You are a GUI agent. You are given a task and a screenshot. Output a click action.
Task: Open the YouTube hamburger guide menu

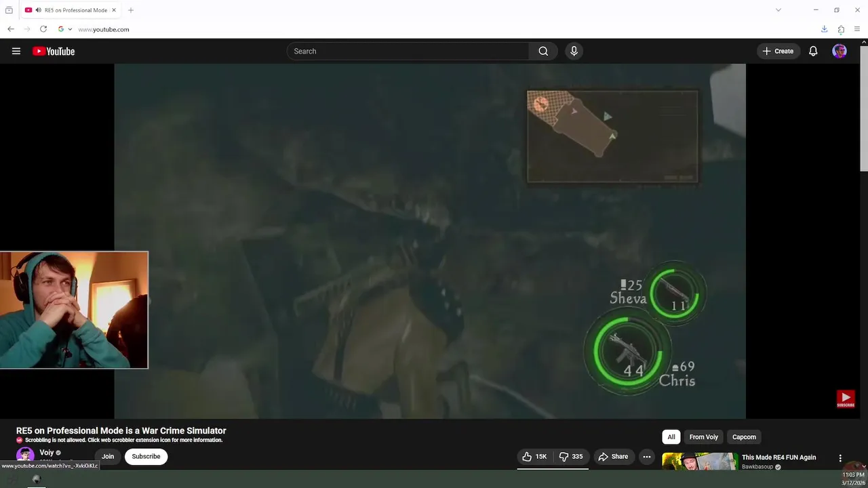(x=16, y=51)
